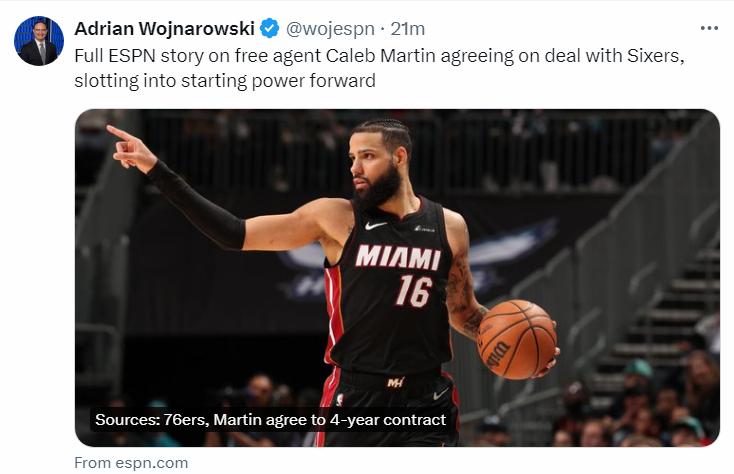734x474 pixels.
Task: Click the MH logo on the shorts
Action: [396, 383]
